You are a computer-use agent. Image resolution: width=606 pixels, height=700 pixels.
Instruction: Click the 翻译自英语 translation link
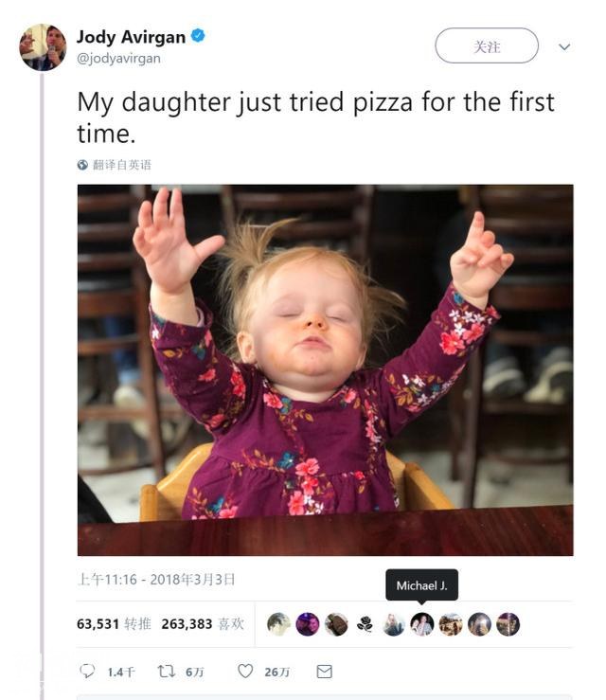(x=122, y=165)
